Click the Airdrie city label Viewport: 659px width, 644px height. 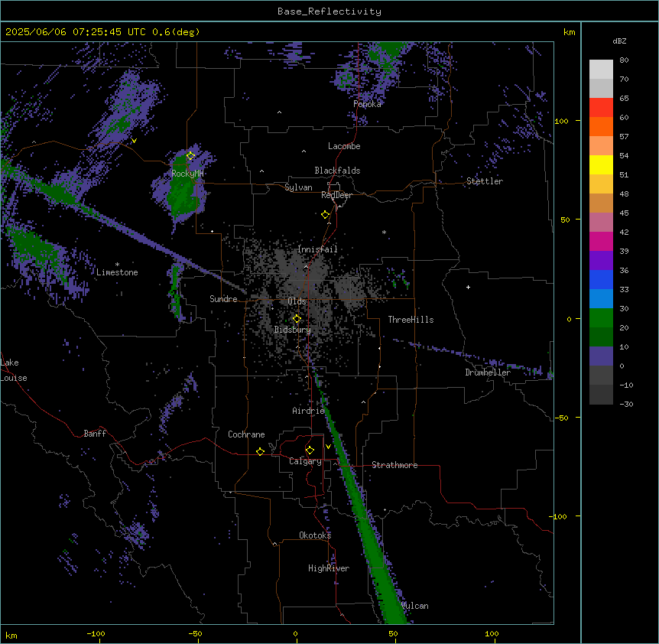308,411
